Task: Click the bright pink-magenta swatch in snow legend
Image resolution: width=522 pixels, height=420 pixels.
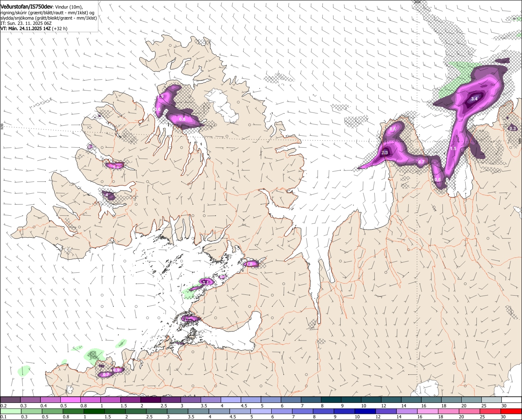Action: pos(70,400)
